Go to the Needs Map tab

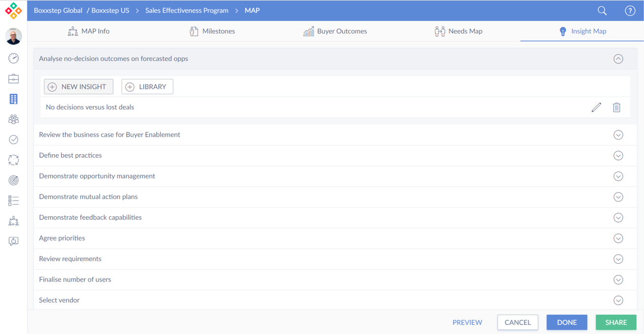pos(458,31)
